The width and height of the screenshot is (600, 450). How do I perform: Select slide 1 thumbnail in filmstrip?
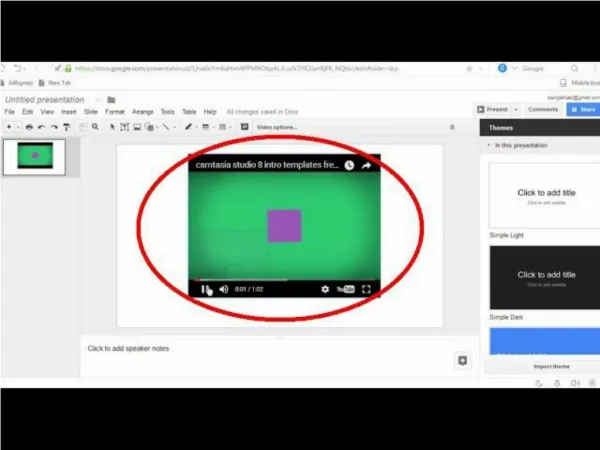(x=34, y=157)
